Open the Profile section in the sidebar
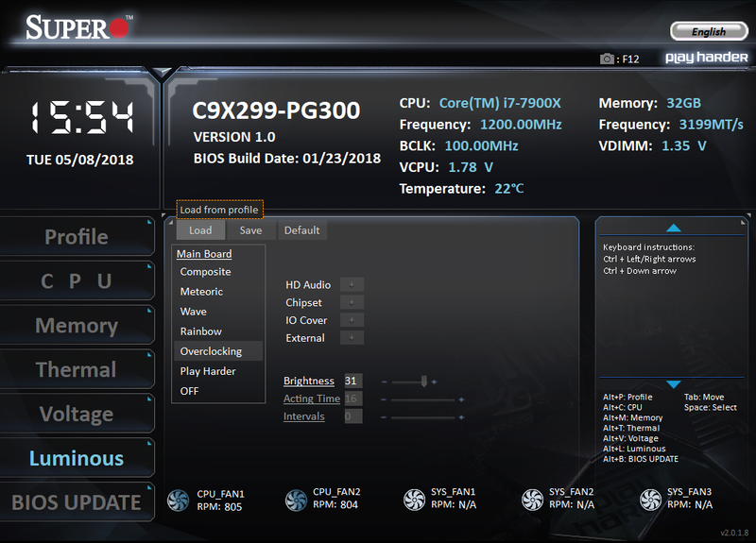The width and height of the screenshot is (756, 543). (77, 237)
